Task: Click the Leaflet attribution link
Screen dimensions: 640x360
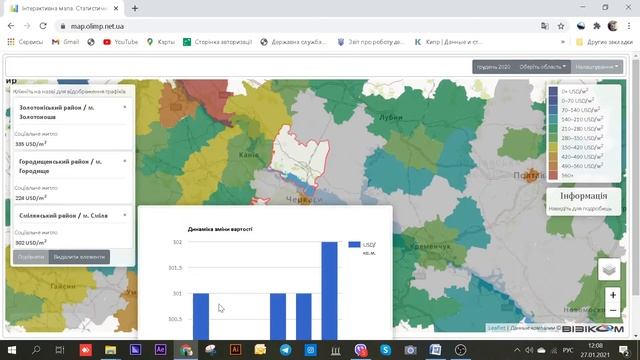Action: 496,328
